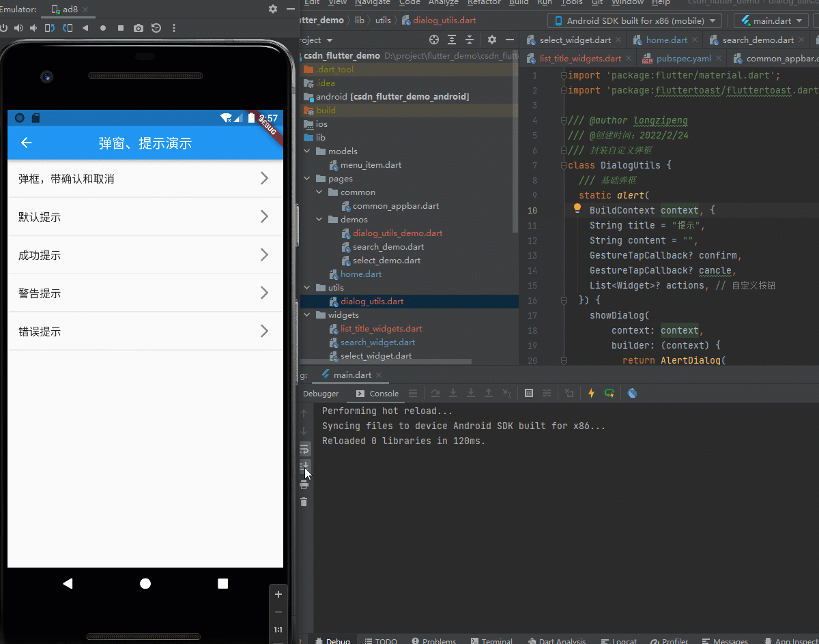Toggle soft-wrap in console sidebar
This screenshot has height=644, width=819.
point(304,449)
